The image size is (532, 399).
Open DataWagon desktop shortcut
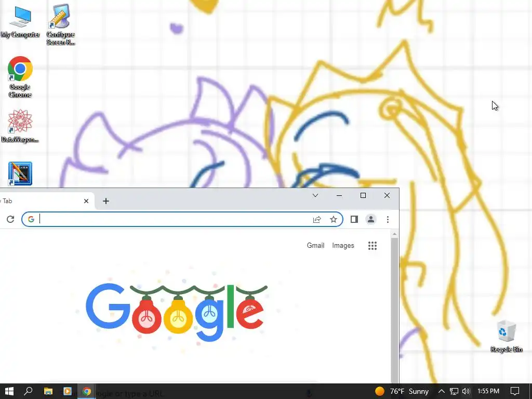tap(20, 126)
